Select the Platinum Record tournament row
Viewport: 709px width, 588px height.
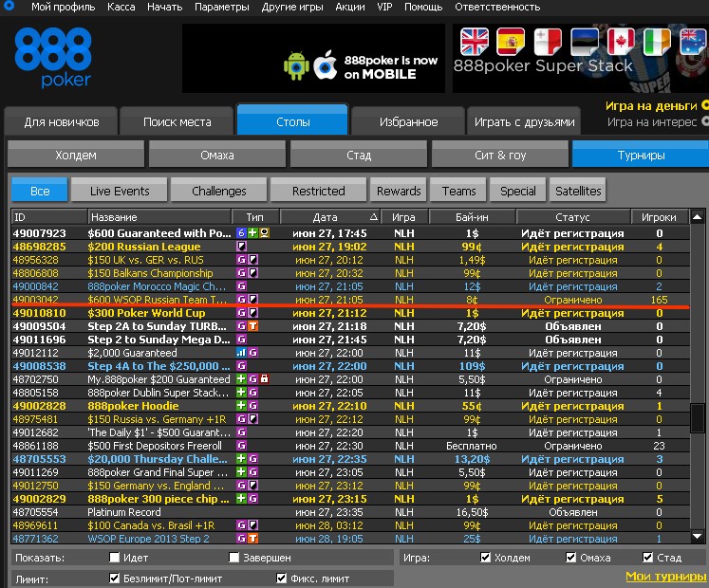[350, 512]
